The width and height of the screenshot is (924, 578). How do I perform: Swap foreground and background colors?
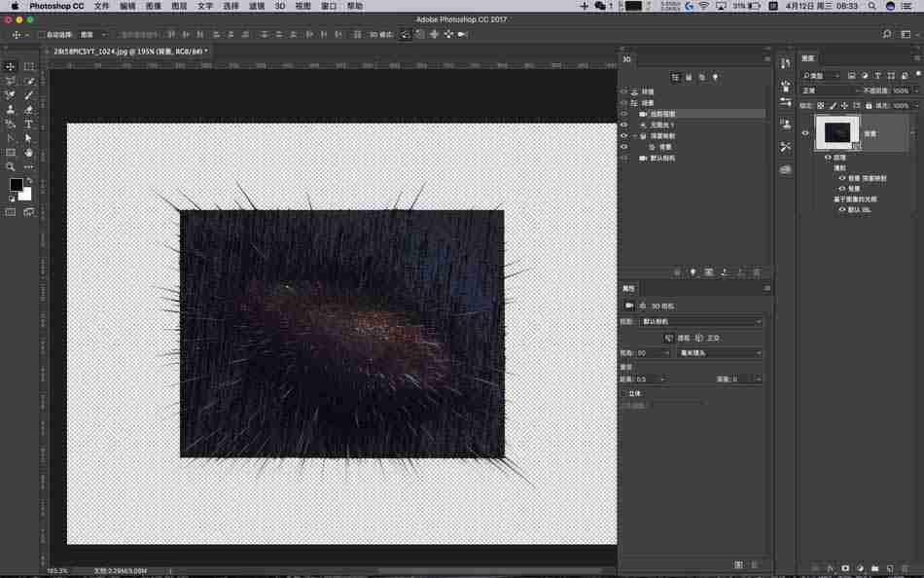click(29, 180)
